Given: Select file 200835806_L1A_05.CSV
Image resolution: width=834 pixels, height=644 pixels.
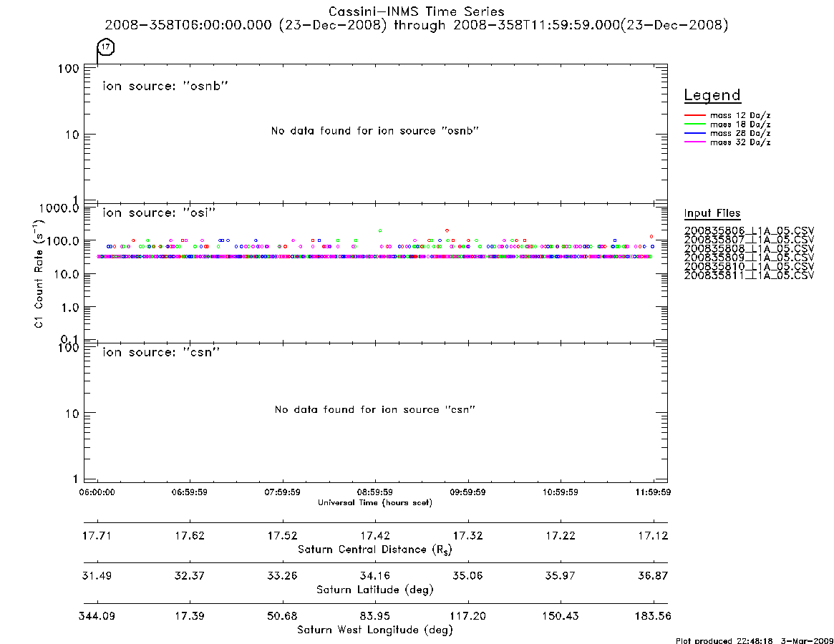Looking at the screenshot, I should click(x=749, y=231).
